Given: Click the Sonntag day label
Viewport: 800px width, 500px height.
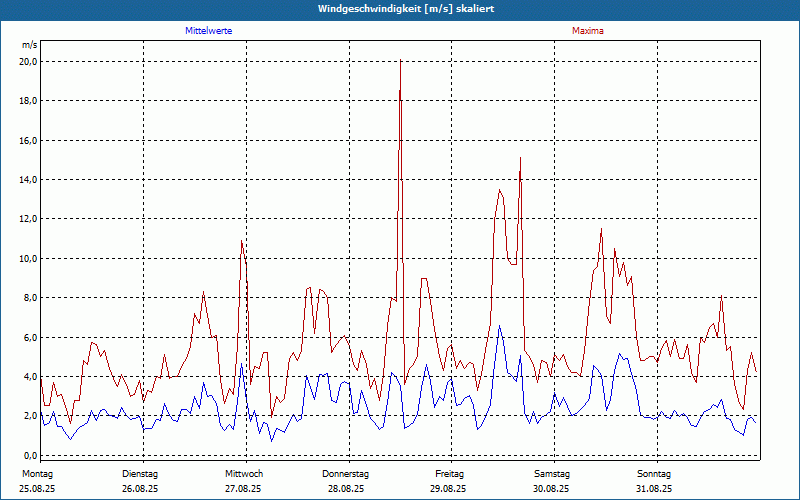Looking at the screenshot, I should click(x=654, y=473).
